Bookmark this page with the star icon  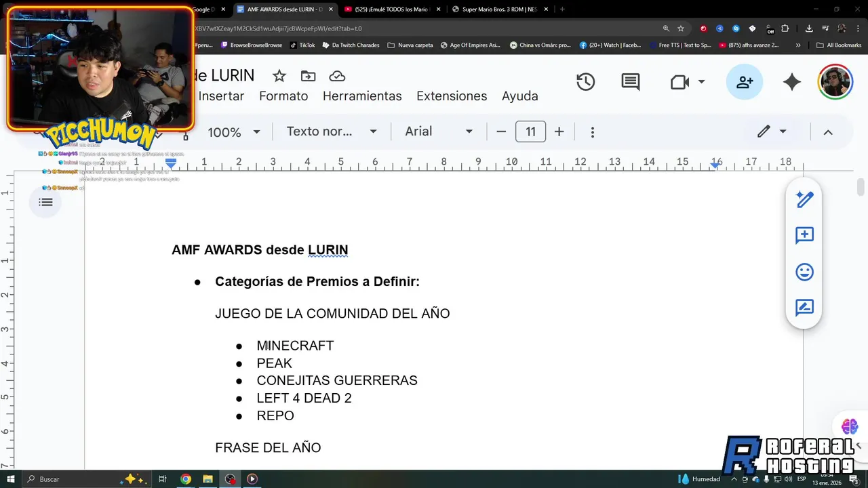(681, 28)
